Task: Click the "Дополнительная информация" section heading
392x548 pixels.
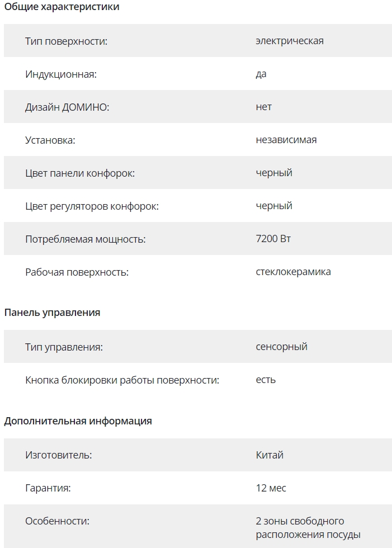Action: pyautogui.click(x=78, y=421)
